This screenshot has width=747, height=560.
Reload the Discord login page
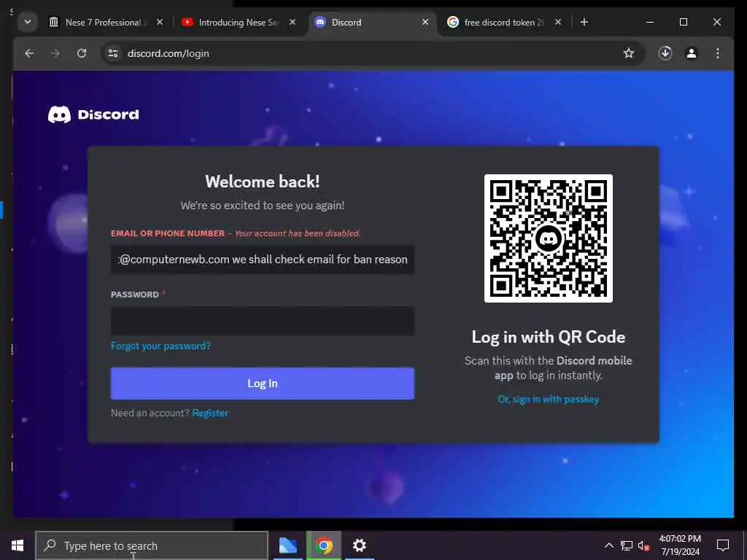coord(82,53)
